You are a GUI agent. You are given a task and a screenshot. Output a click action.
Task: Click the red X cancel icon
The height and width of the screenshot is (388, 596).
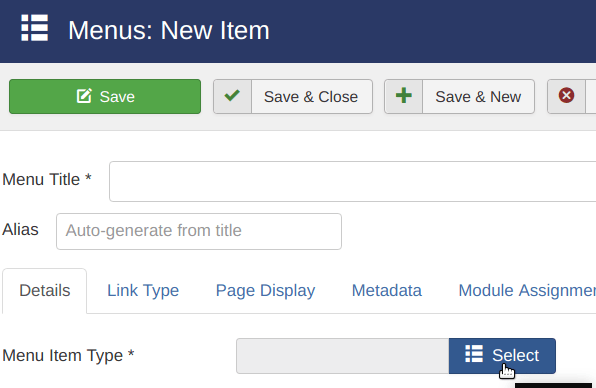[566, 95]
